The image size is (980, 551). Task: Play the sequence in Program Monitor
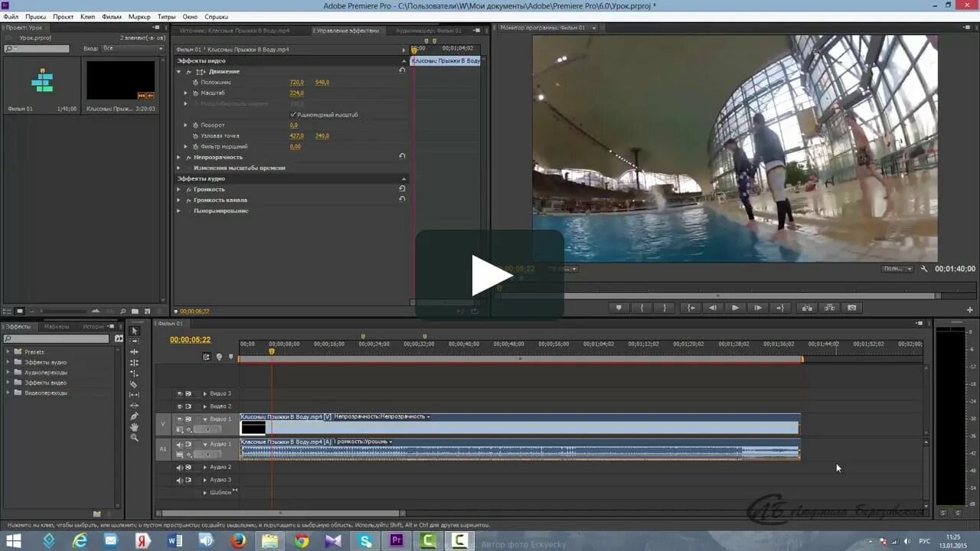click(735, 308)
